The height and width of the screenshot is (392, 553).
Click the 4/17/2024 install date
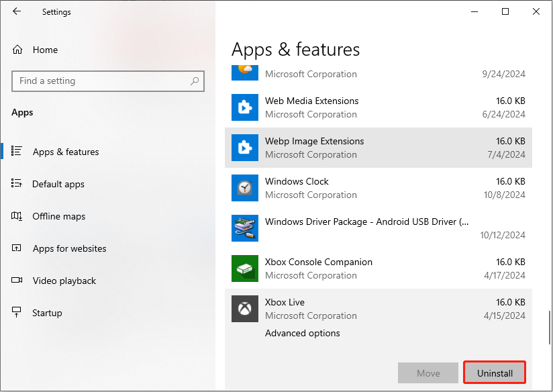(504, 275)
